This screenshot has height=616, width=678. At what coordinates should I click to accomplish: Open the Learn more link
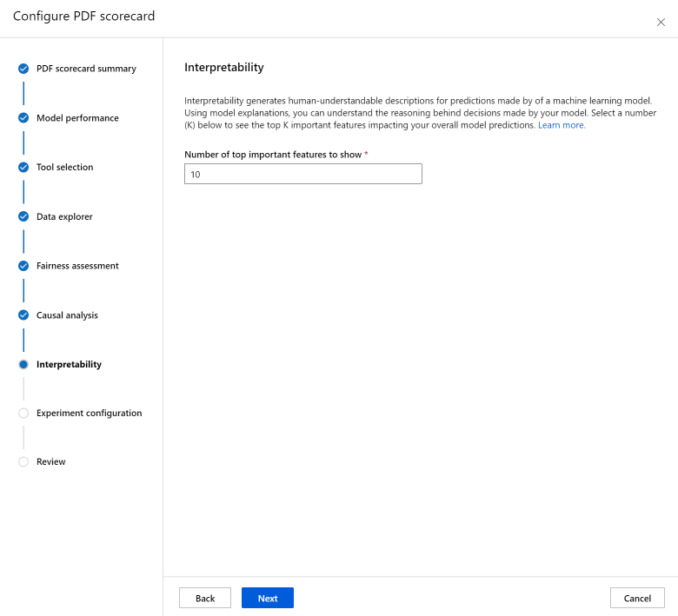pos(562,125)
